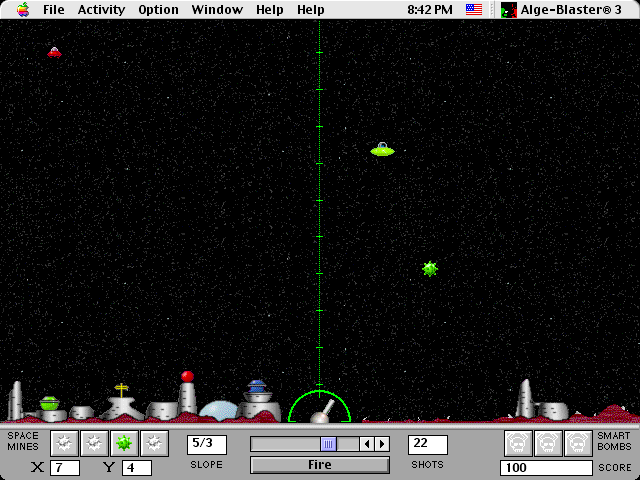The width and height of the screenshot is (640, 480).
Task: Click the SHOTS label
Action: (427, 465)
